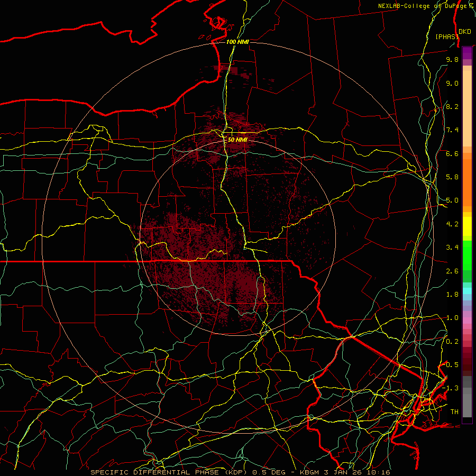This screenshot has height=476, width=476.
Task: Click the 6.6 value on the color scale
Action: point(452,153)
